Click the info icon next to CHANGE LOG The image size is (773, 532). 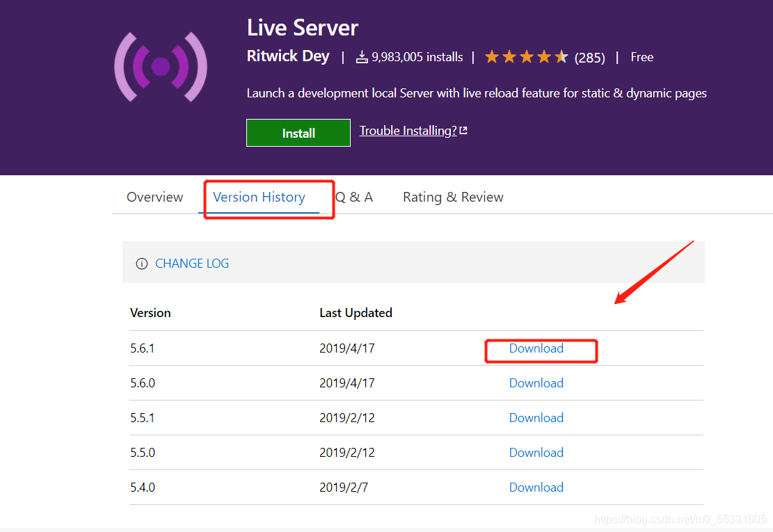coord(142,264)
